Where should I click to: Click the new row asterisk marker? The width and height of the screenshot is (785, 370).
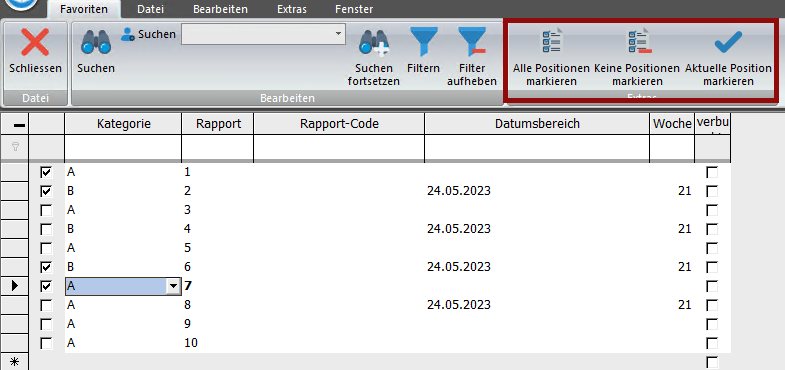click(x=15, y=362)
